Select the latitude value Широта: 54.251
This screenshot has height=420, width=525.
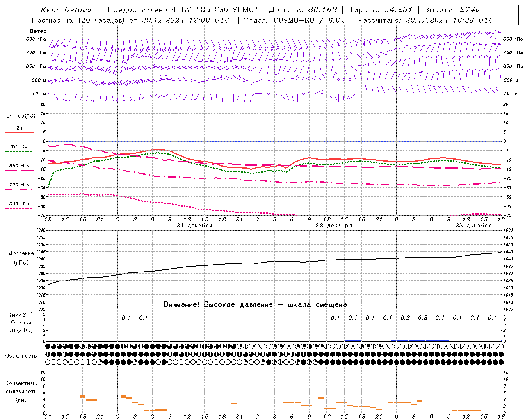(380, 10)
